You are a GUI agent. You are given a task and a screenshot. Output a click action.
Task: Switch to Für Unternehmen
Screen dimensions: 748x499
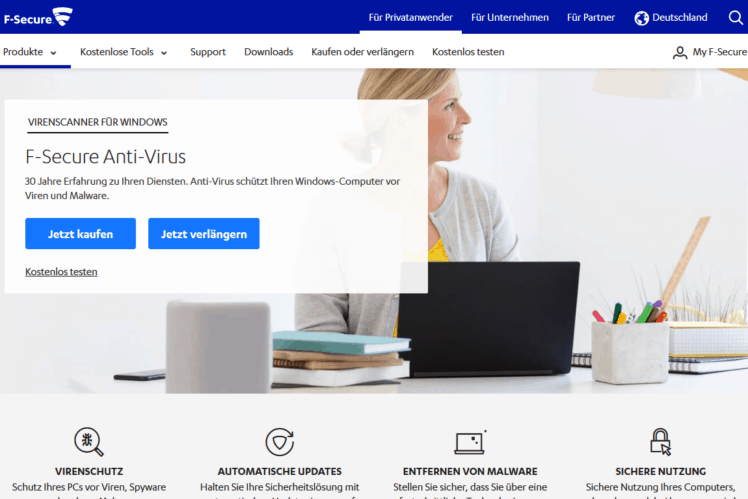pyautogui.click(x=509, y=18)
